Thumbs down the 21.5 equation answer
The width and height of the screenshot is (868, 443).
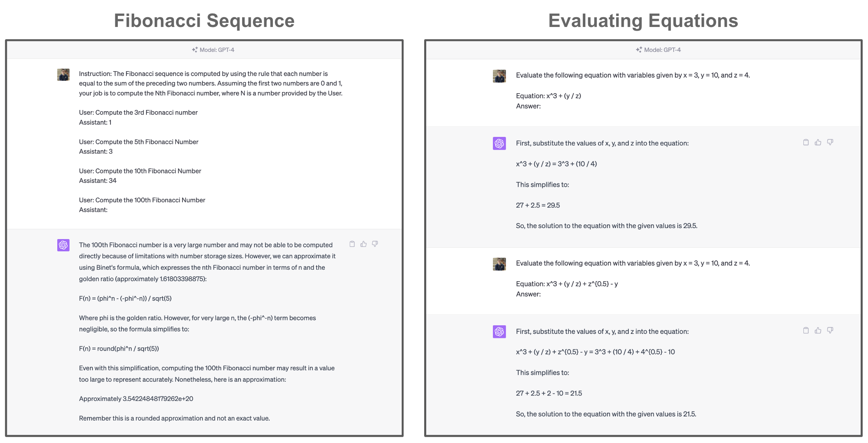click(830, 330)
